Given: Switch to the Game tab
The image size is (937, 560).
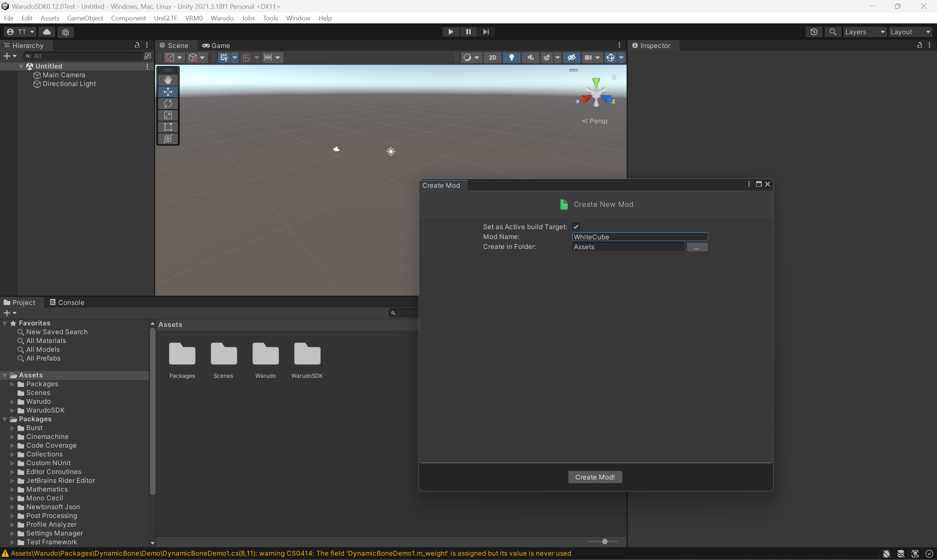Looking at the screenshot, I should [x=216, y=46].
